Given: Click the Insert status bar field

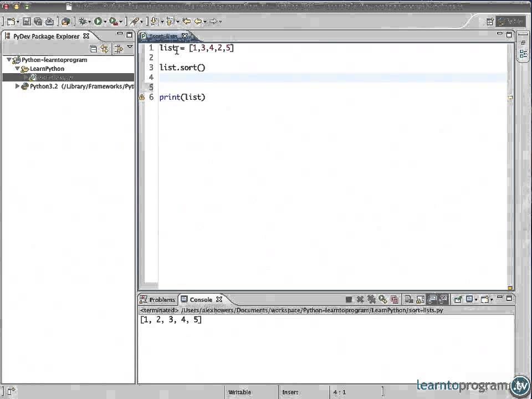Looking at the screenshot, I should pyautogui.click(x=290, y=392).
